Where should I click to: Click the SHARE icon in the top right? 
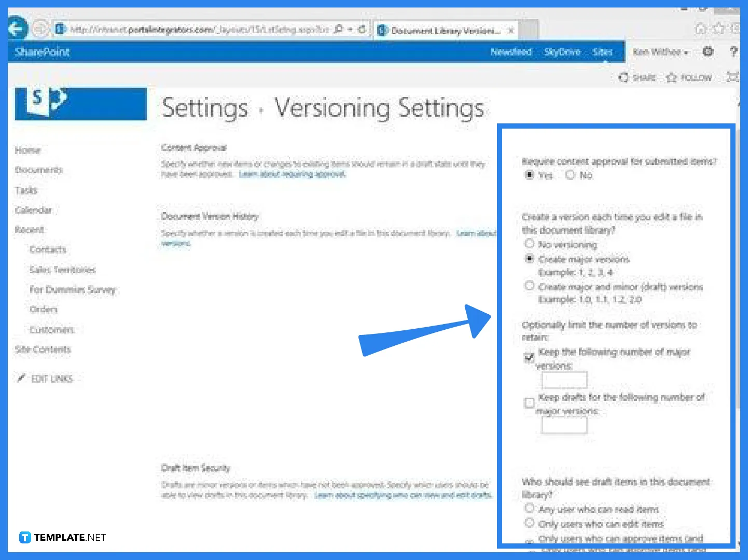636,77
